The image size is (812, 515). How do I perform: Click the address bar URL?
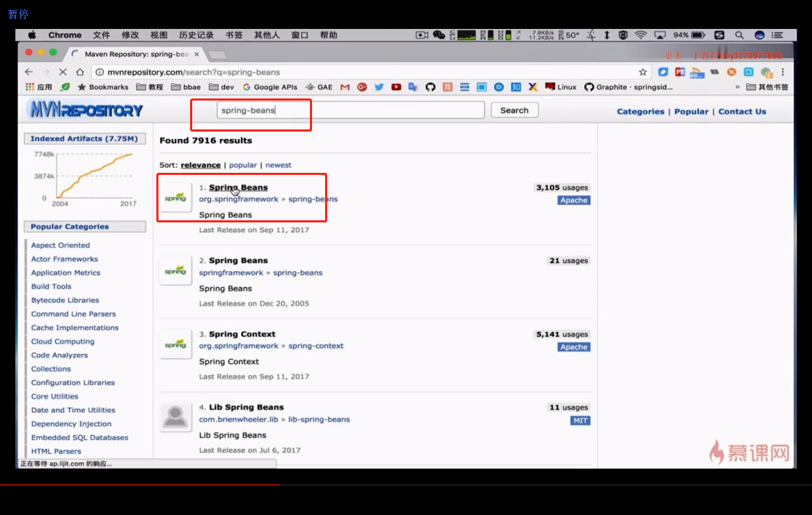194,72
